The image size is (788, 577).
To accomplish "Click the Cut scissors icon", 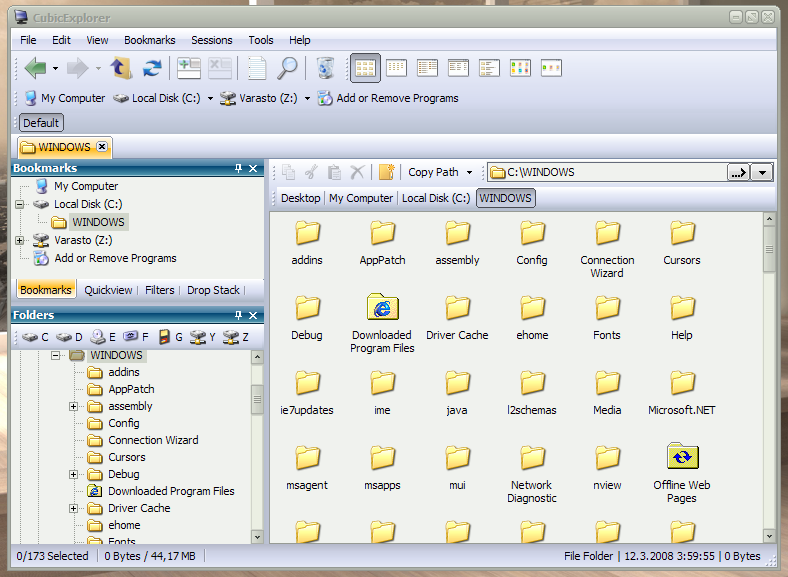I will click(312, 172).
